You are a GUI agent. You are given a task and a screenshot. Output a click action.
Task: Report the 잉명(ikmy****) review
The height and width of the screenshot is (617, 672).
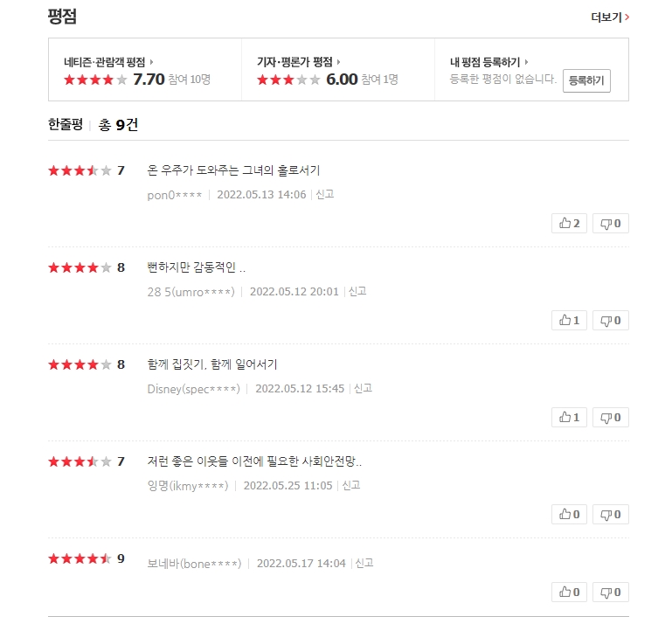click(351, 485)
